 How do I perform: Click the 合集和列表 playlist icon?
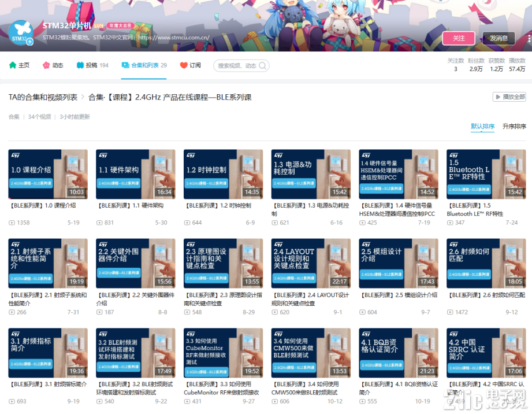(125, 65)
